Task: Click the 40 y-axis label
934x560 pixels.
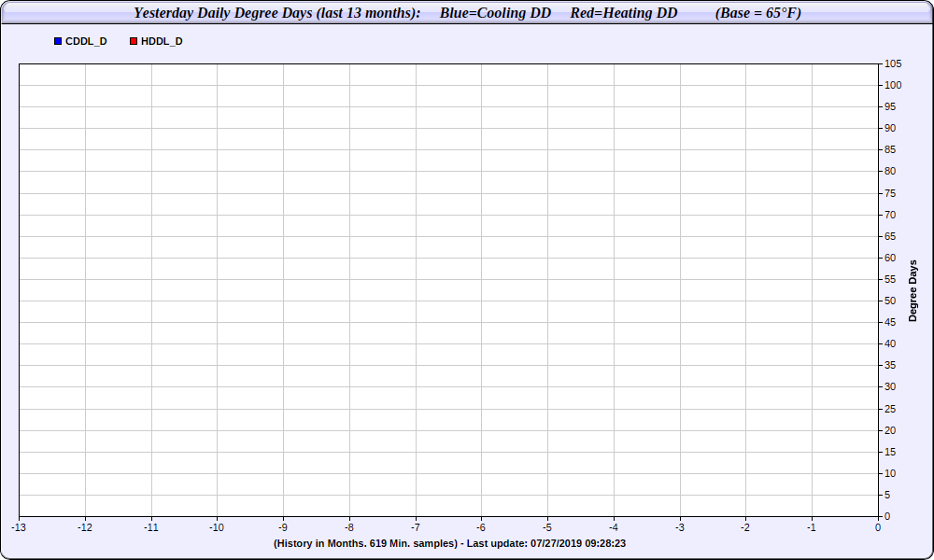Action: 890,343
